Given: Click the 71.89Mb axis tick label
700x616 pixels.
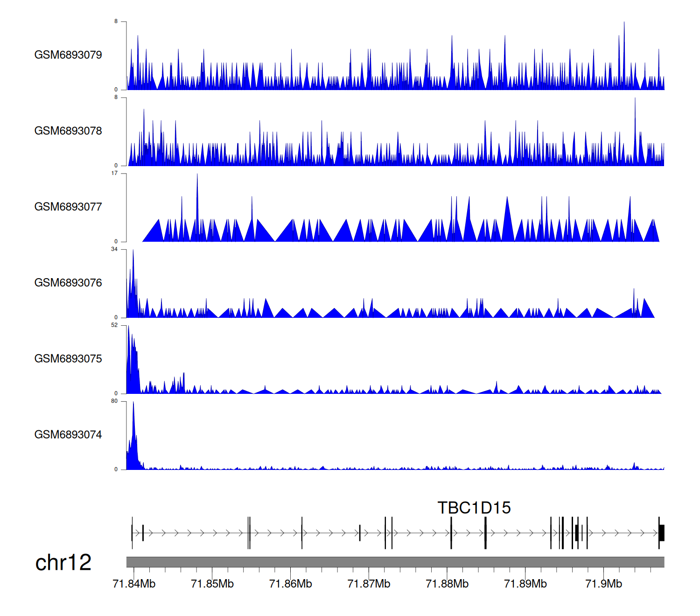Looking at the screenshot, I should (x=525, y=584).
